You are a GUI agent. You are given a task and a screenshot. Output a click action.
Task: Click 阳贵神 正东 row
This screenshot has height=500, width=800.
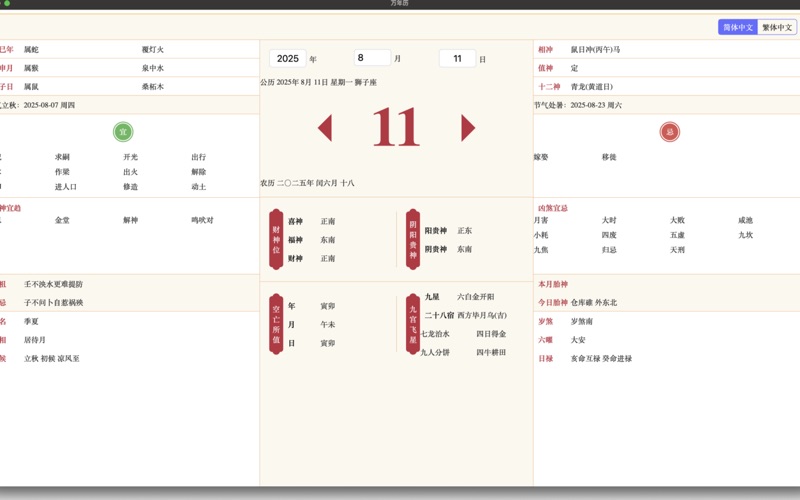(448, 231)
